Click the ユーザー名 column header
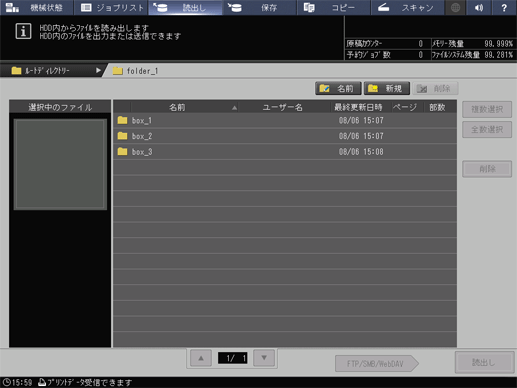The width and height of the screenshot is (517, 388). [x=284, y=107]
